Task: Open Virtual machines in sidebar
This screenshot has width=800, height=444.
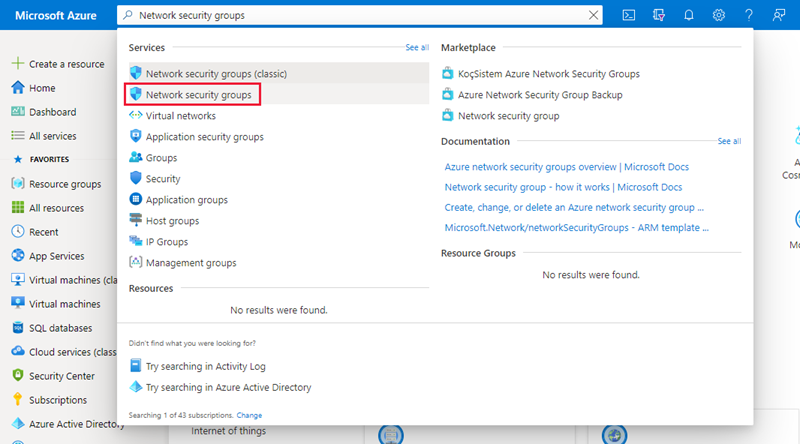Action: 64,304
